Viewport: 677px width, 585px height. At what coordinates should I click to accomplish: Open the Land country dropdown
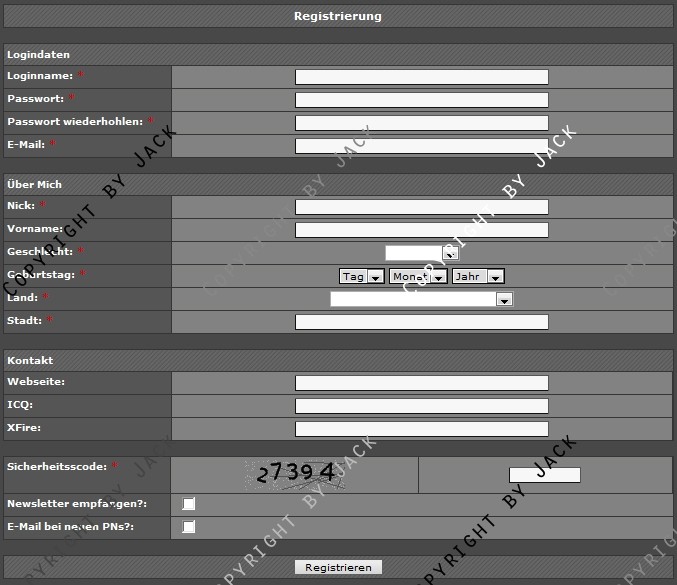point(421,299)
